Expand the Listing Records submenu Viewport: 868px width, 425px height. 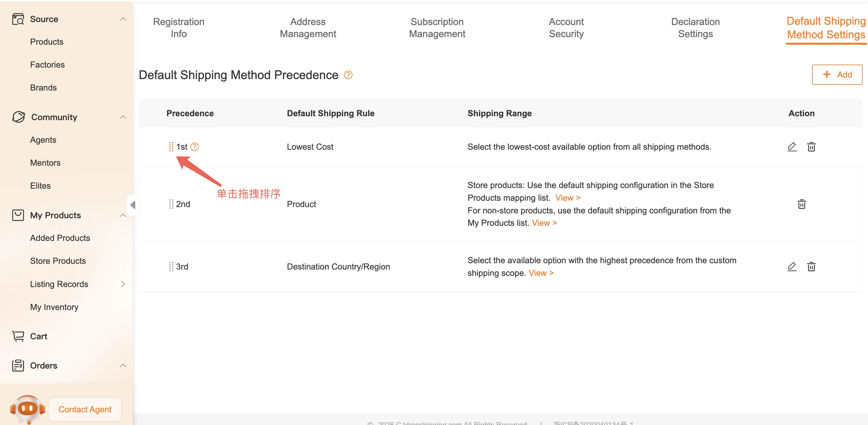pyautogui.click(x=123, y=284)
